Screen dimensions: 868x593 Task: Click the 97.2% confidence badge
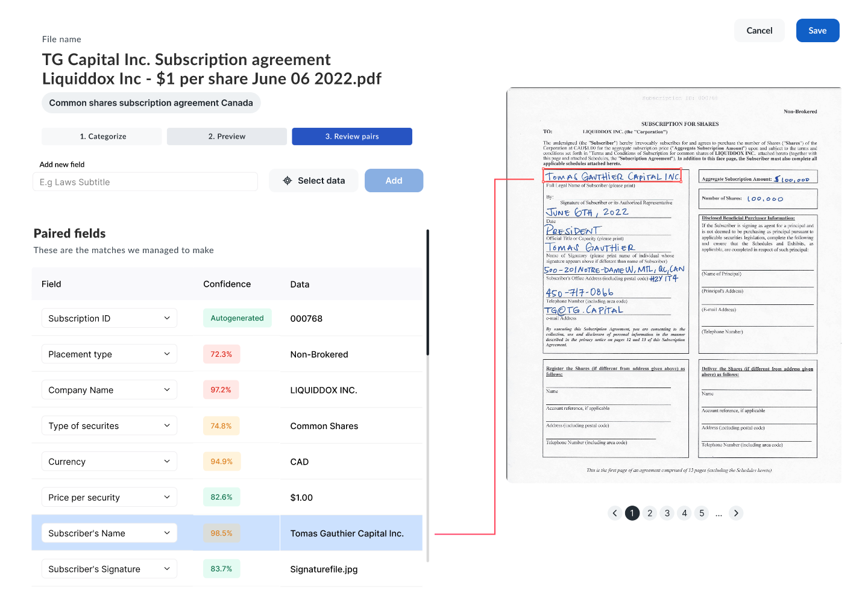(221, 390)
